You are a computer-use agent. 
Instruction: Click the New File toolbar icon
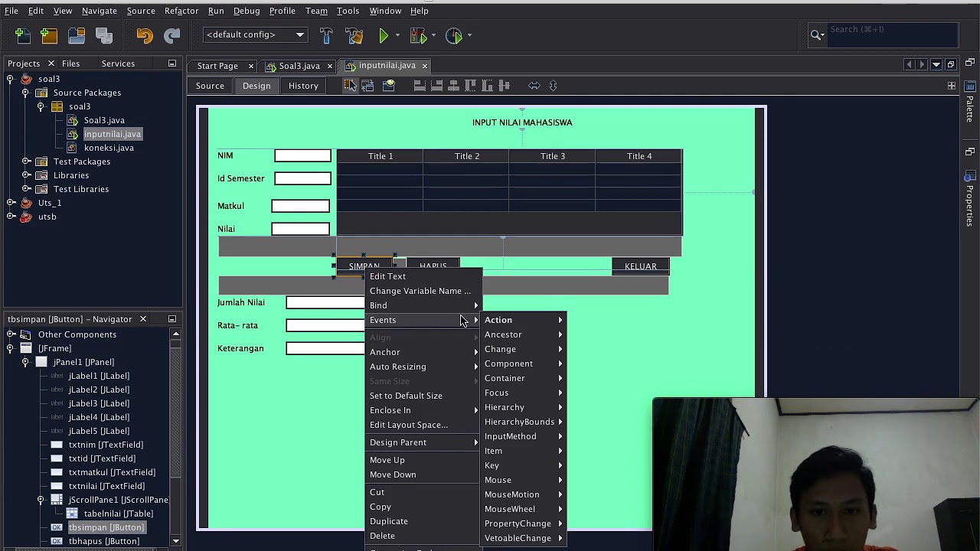coord(22,35)
